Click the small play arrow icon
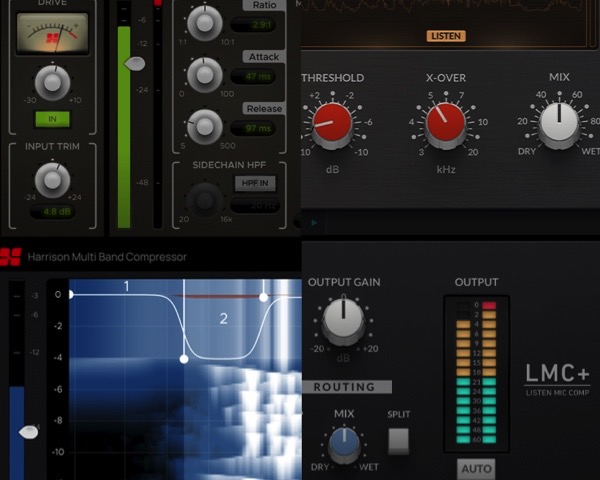 [314, 222]
